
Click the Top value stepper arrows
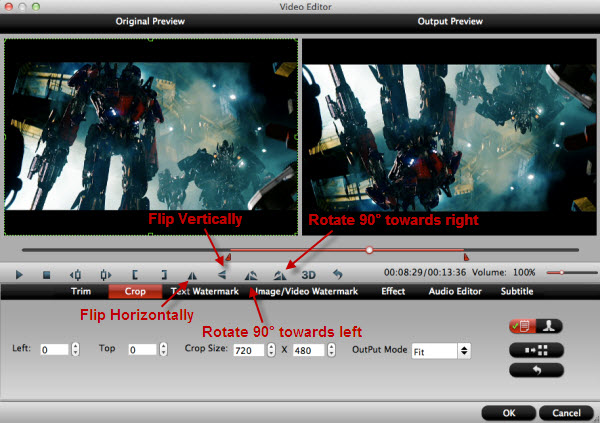point(163,349)
